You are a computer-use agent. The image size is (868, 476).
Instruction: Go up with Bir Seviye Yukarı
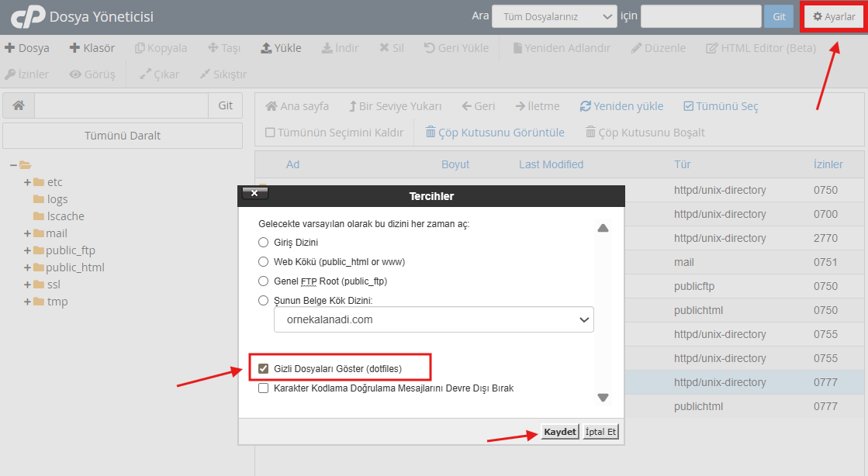pyautogui.click(x=395, y=106)
